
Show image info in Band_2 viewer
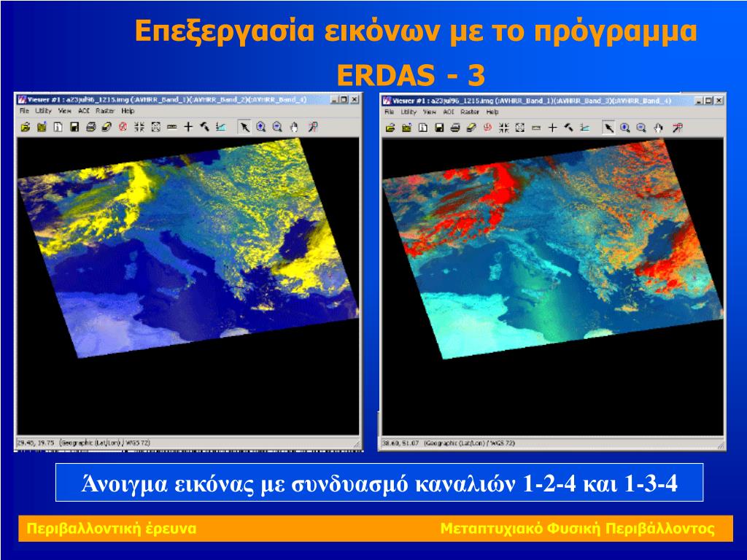[x=58, y=127]
